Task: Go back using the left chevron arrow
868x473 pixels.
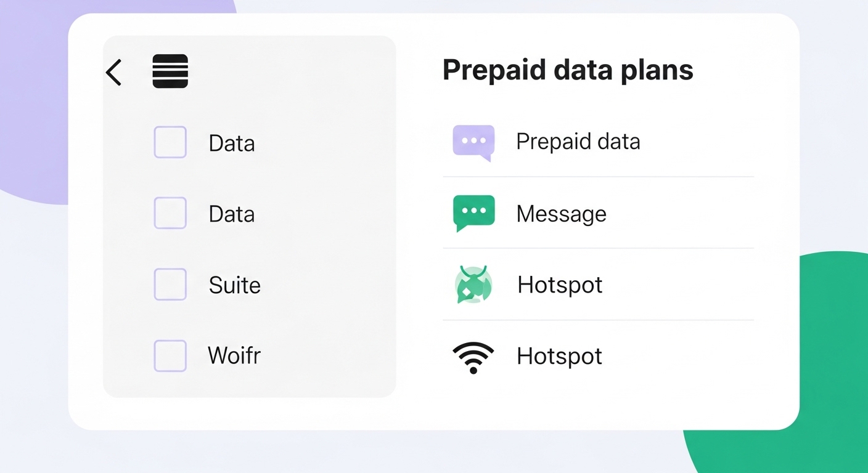Action: pos(114,72)
